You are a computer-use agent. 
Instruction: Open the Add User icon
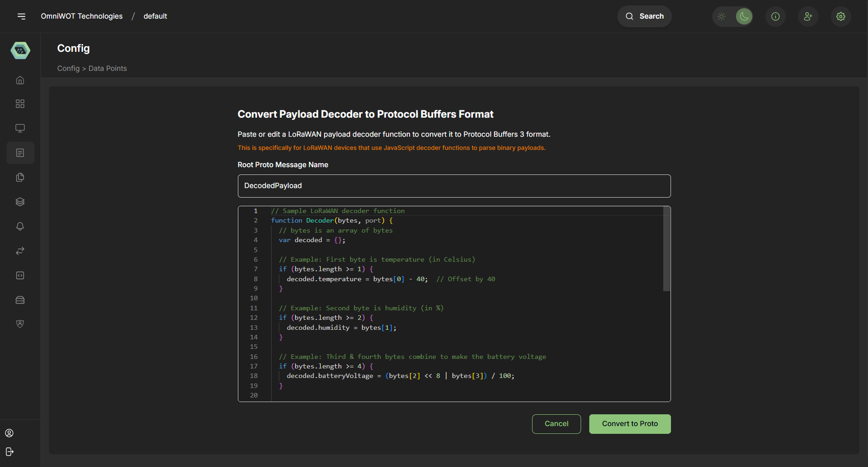(808, 16)
